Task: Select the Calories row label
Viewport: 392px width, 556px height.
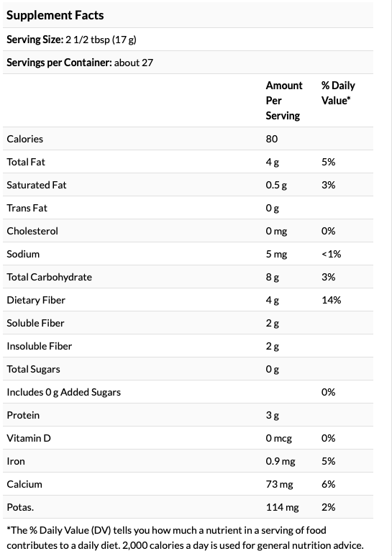Action: pyautogui.click(x=24, y=139)
